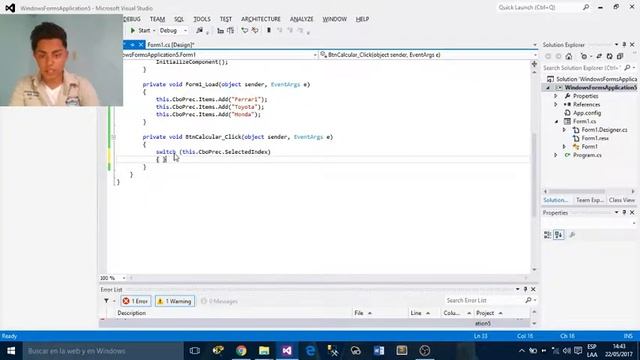Click the Solution Explorer pending changes filter icon
Image resolution: width=640 pixels, height=360 pixels.
(584, 56)
